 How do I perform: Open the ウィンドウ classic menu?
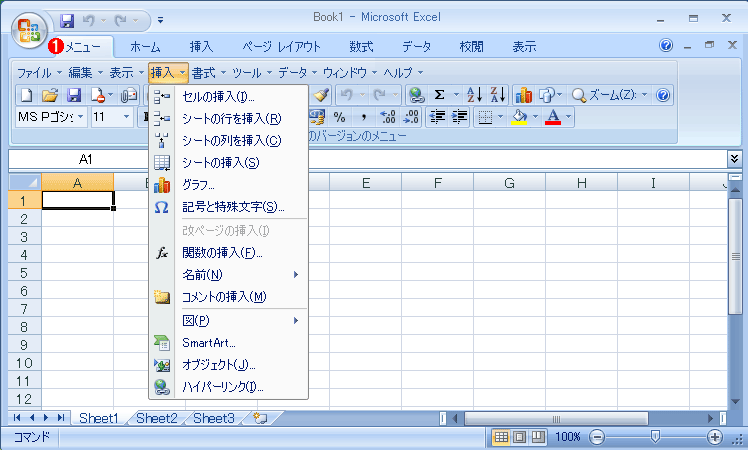(350, 73)
